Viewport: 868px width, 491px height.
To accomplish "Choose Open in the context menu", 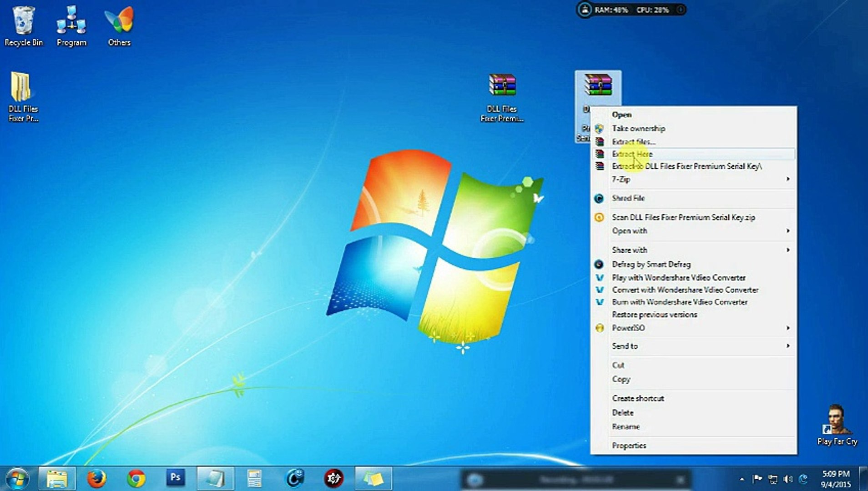I will [x=694, y=115].
